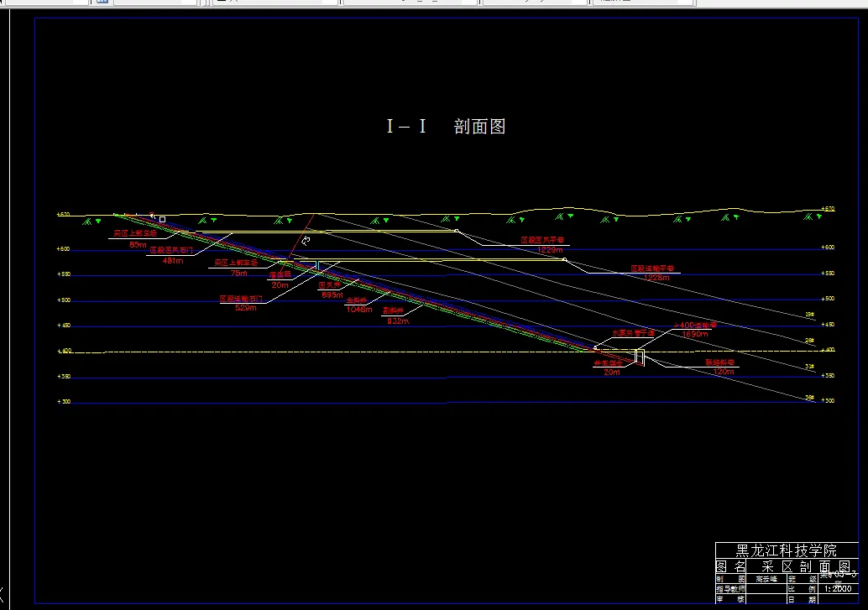Click the '审核' title block cell
This screenshot has height=610, width=868.
[x=730, y=599]
